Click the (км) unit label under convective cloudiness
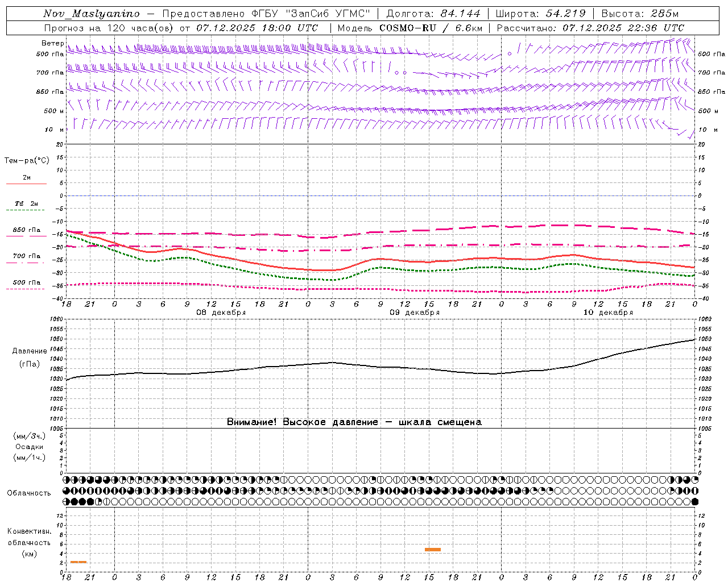Image resolution: width=728 pixels, height=582 pixels. coord(30,554)
